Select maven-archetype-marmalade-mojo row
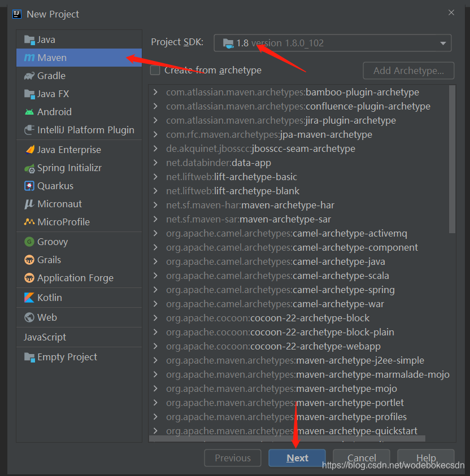 [x=299, y=374]
